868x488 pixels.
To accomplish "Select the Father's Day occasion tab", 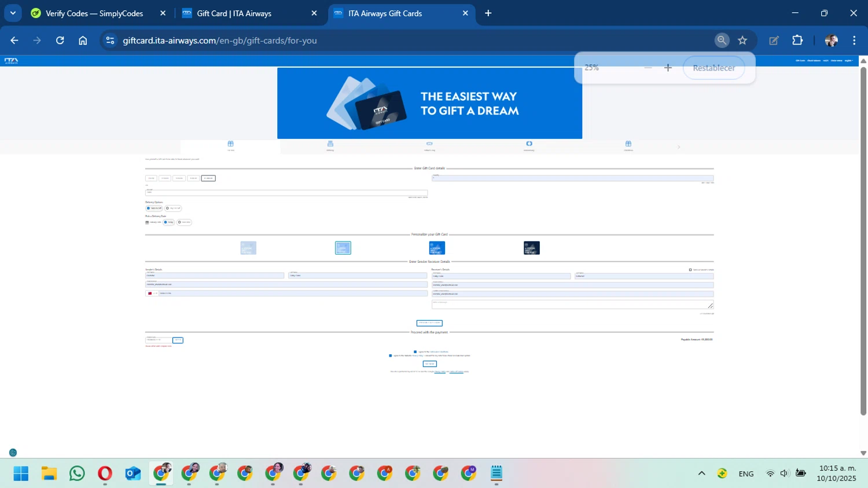I will 429,146.
